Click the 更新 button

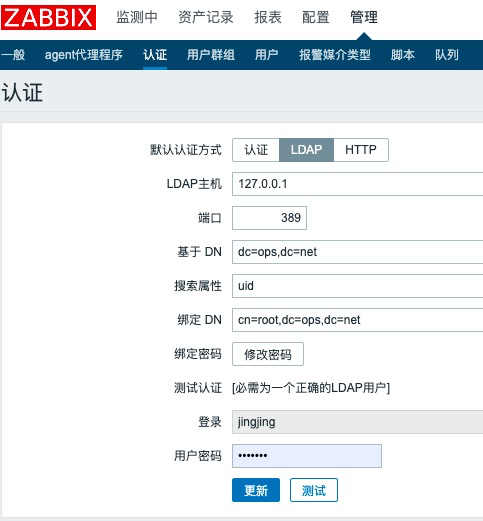[256, 490]
